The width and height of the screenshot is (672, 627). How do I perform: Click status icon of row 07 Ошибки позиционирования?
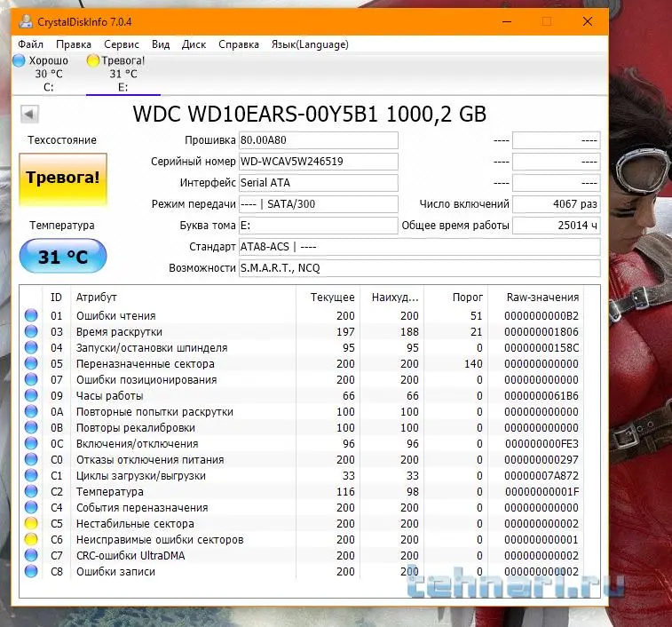point(31,379)
